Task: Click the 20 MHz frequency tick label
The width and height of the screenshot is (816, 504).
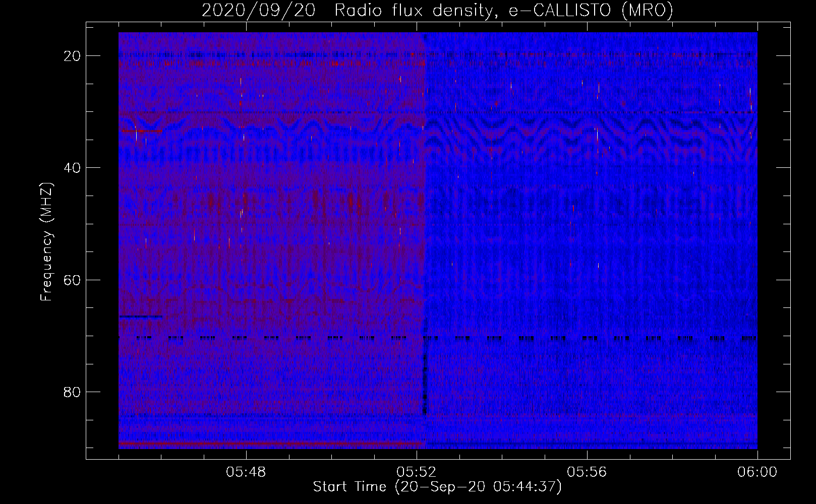Action: (73, 56)
